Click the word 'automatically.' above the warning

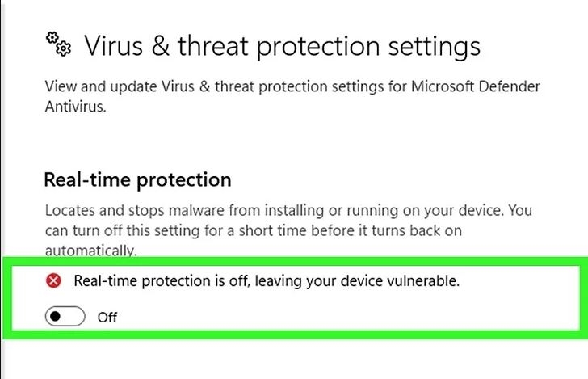pyautogui.click(x=91, y=251)
